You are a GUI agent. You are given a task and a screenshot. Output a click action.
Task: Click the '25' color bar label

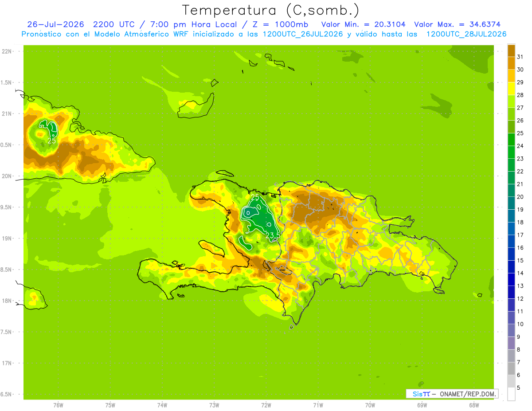[x=520, y=133]
